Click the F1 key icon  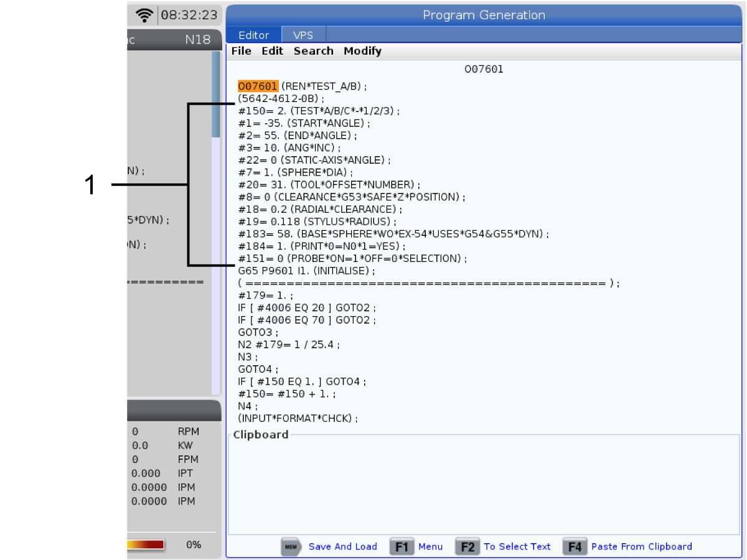coord(402,547)
